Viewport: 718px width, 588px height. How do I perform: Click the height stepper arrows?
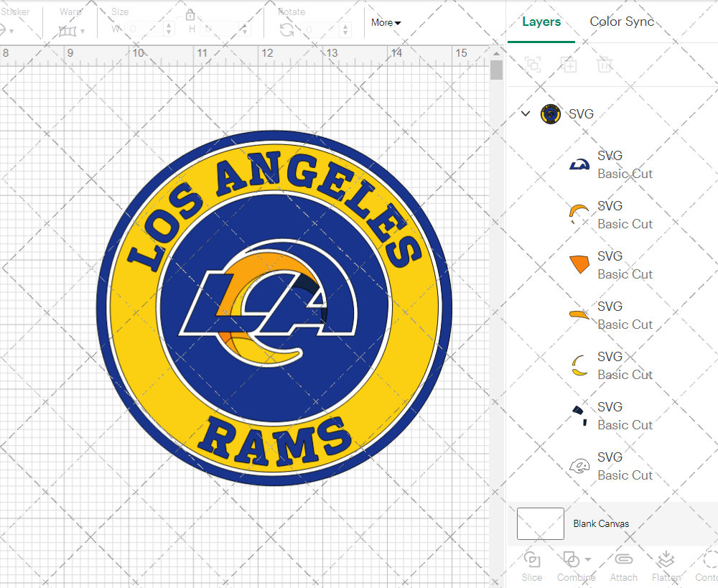245,29
